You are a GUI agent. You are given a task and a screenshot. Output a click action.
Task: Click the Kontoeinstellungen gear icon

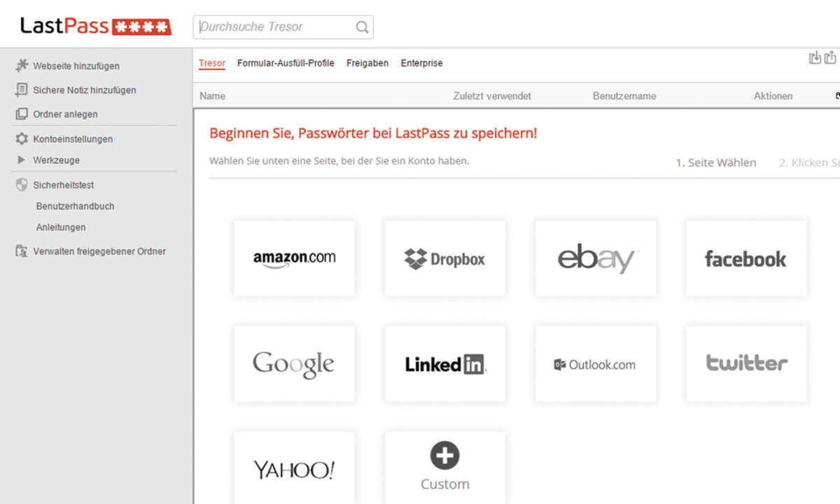pyautogui.click(x=22, y=139)
